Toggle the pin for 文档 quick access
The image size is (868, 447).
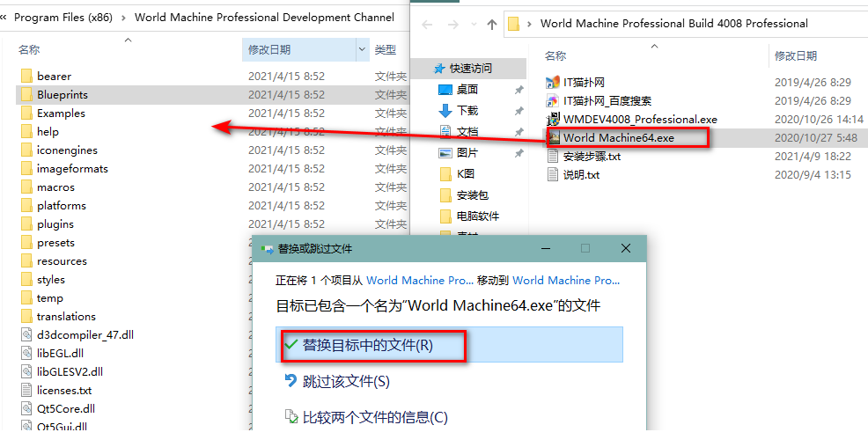click(519, 132)
